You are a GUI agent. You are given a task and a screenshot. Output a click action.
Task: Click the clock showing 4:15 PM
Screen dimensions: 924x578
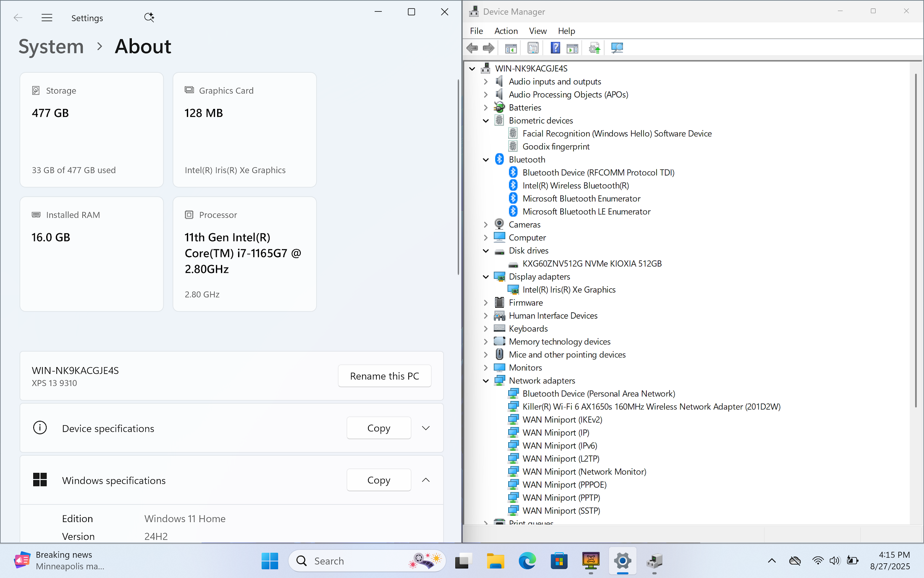click(x=890, y=560)
